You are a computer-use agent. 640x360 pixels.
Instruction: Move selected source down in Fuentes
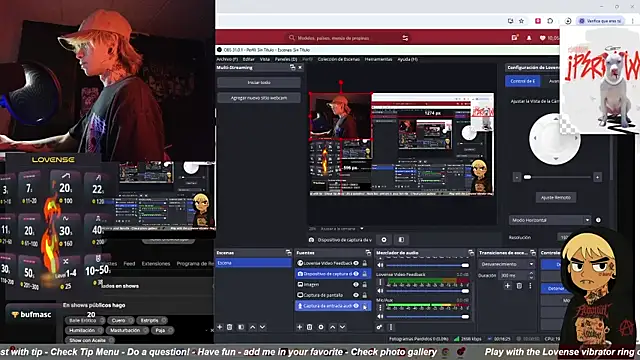[x=342, y=327]
